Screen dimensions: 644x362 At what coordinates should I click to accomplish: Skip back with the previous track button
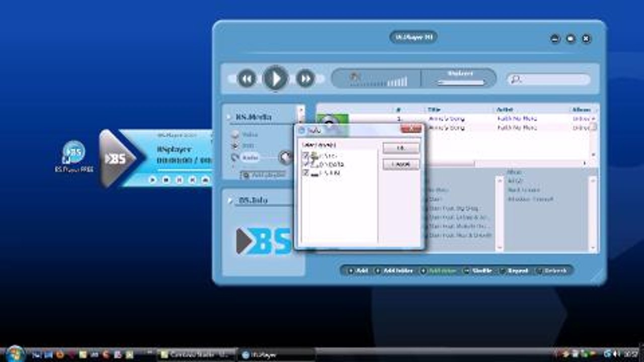coord(247,78)
